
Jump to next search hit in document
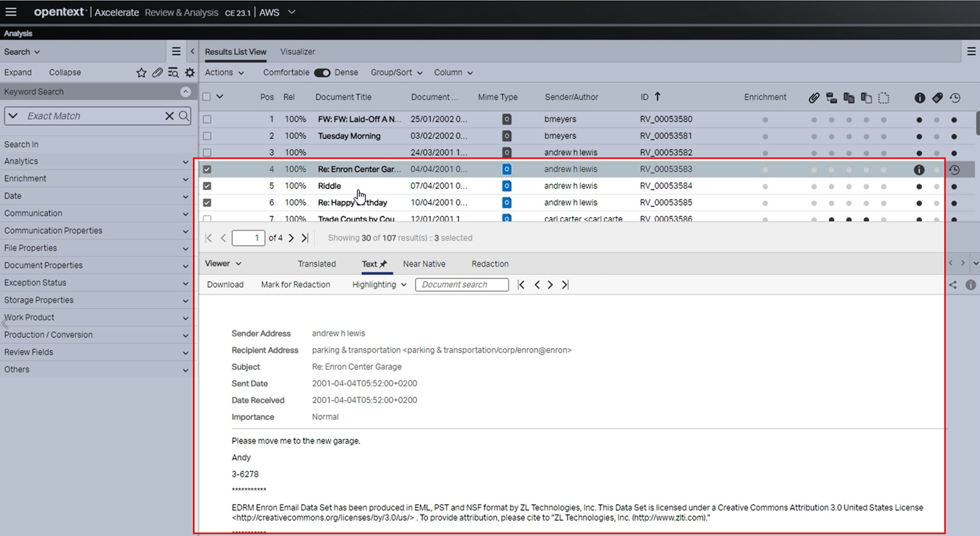(551, 285)
